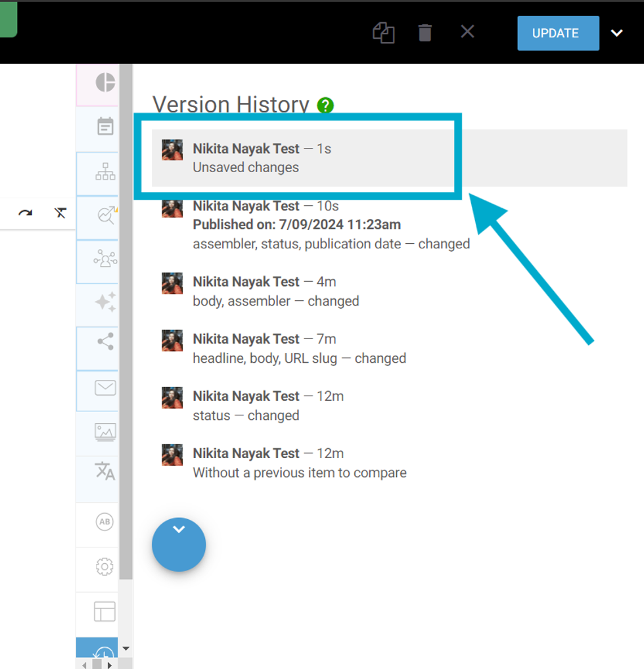Open the envelope email sidebar icon
Image resolution: width=644 pixels, height=669 pixels.
point(105,388)
